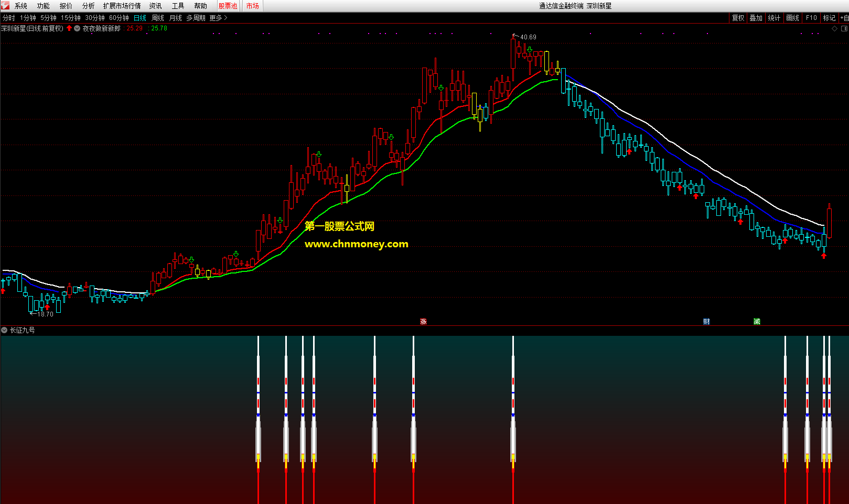The height and width of the screenshot is (504, 849).
Task: Open the 报价 menu
Action: (66, 6)
